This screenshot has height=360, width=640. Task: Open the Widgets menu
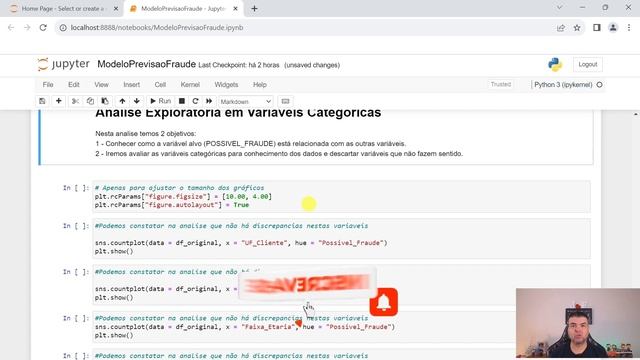click(226, 84)
